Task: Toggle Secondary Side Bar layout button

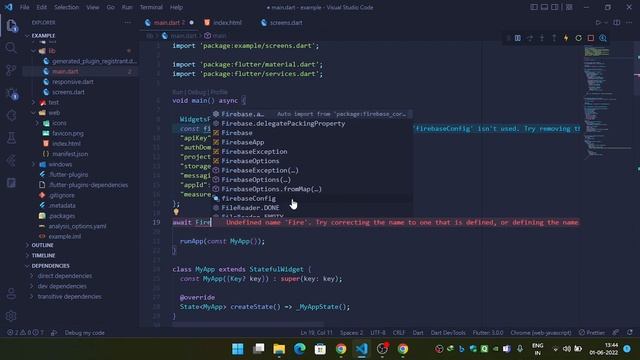Action: (555, 7)
